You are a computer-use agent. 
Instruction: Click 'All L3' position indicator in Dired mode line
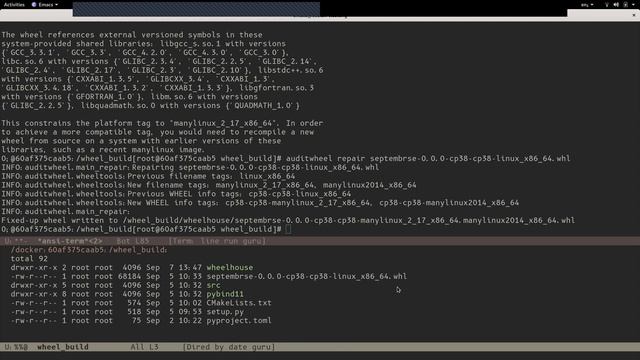(144, 347)
